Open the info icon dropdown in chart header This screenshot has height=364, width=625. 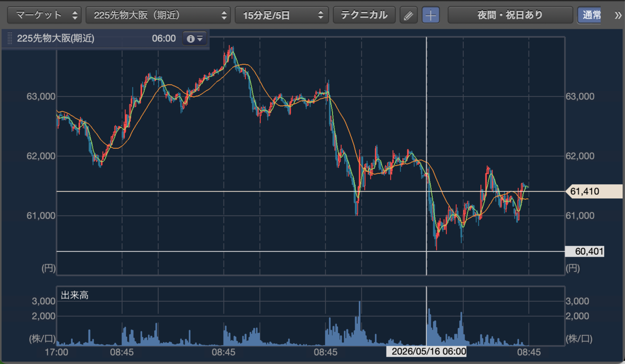click(x=194, y=39)
